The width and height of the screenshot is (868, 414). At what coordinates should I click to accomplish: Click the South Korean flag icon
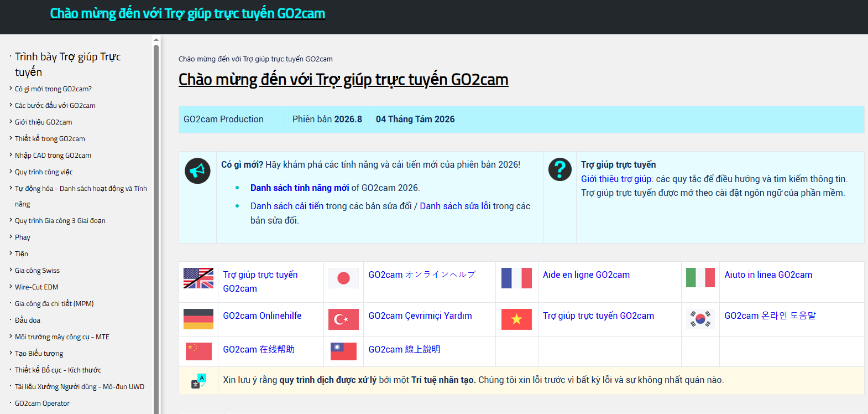(x=700, y=319)
